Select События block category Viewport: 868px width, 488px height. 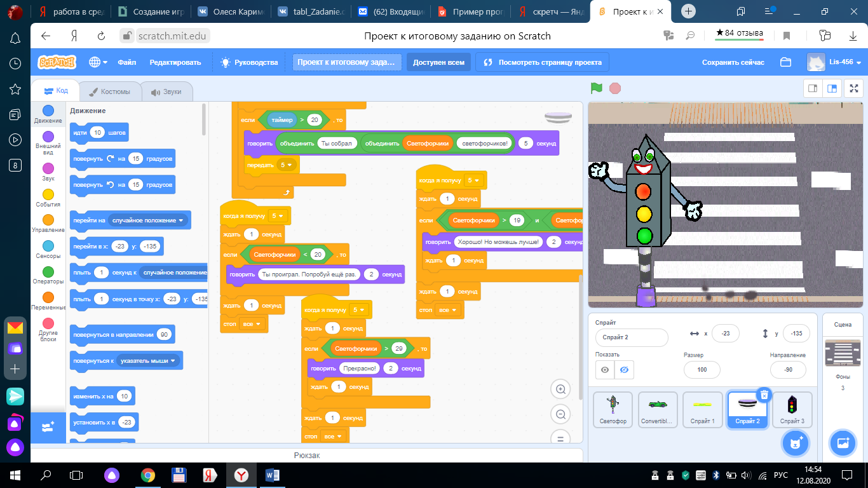point(48,198)
